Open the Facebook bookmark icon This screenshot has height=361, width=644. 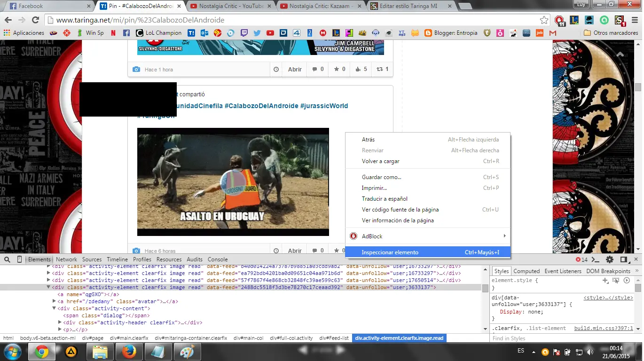coord(126,33)
